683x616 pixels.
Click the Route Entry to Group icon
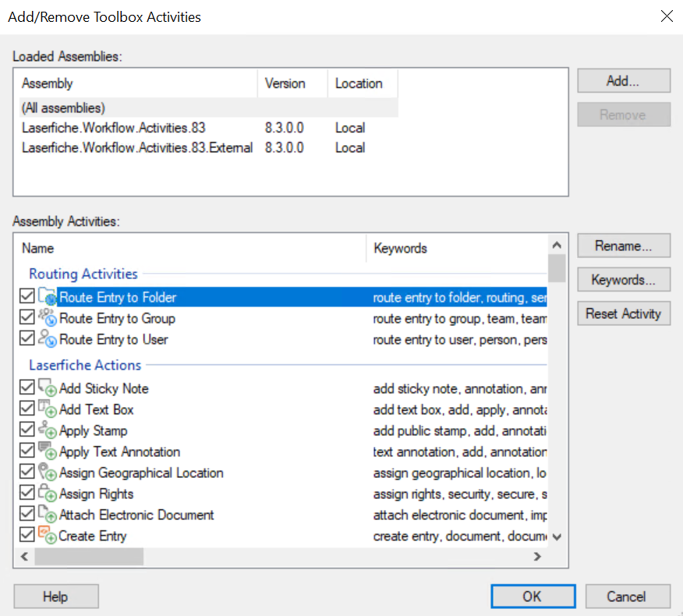(48, 318)
